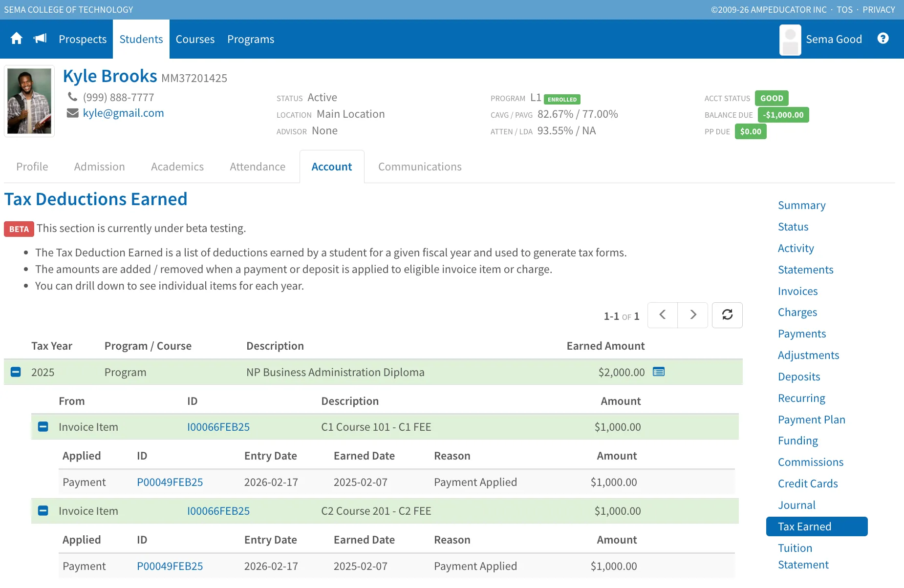
Task: Open the PRIVACY link in header
Action: coord(879,10)
